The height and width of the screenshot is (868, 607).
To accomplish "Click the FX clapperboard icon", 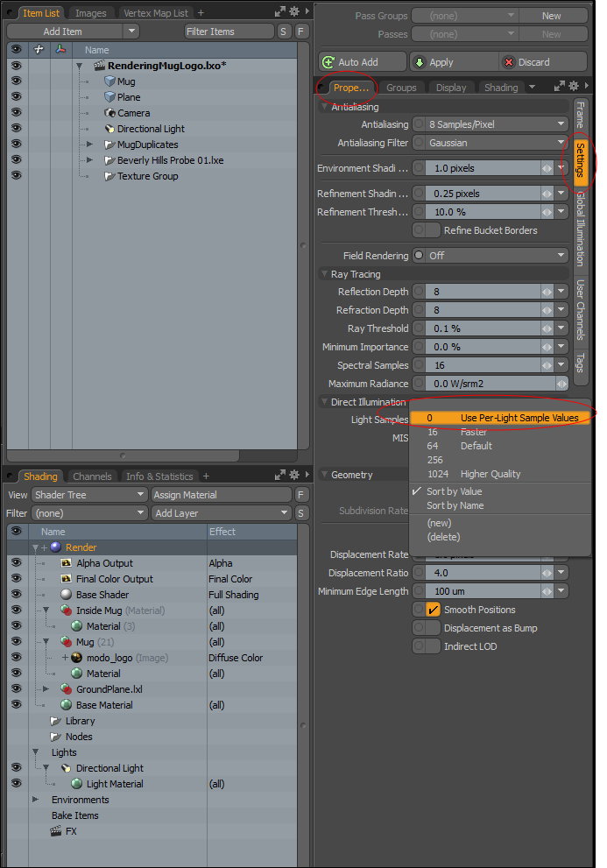I will coord(56,831).
